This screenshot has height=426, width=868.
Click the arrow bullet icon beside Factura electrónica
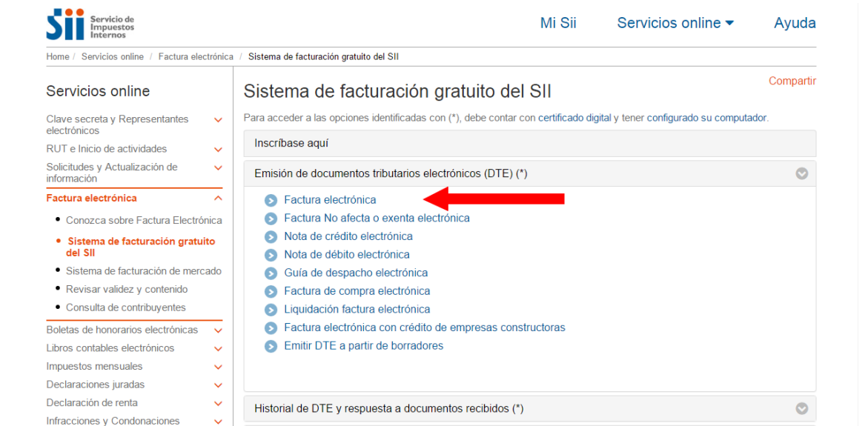[x=271, y=200]
